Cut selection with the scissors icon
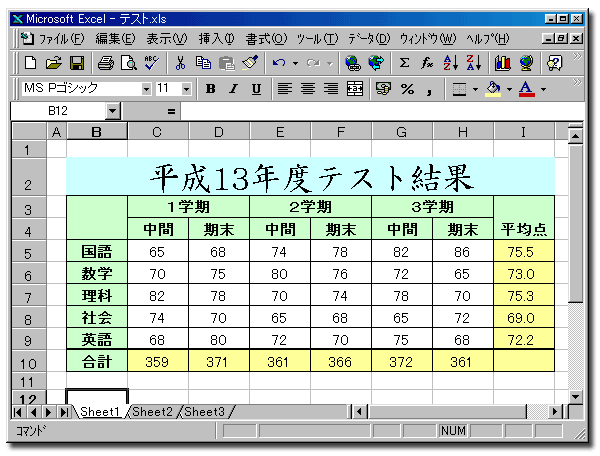 pos(180,63)
